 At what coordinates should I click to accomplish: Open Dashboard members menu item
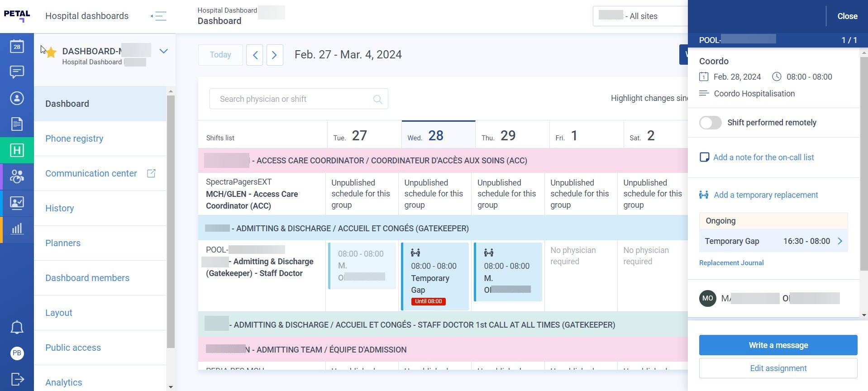100,278
